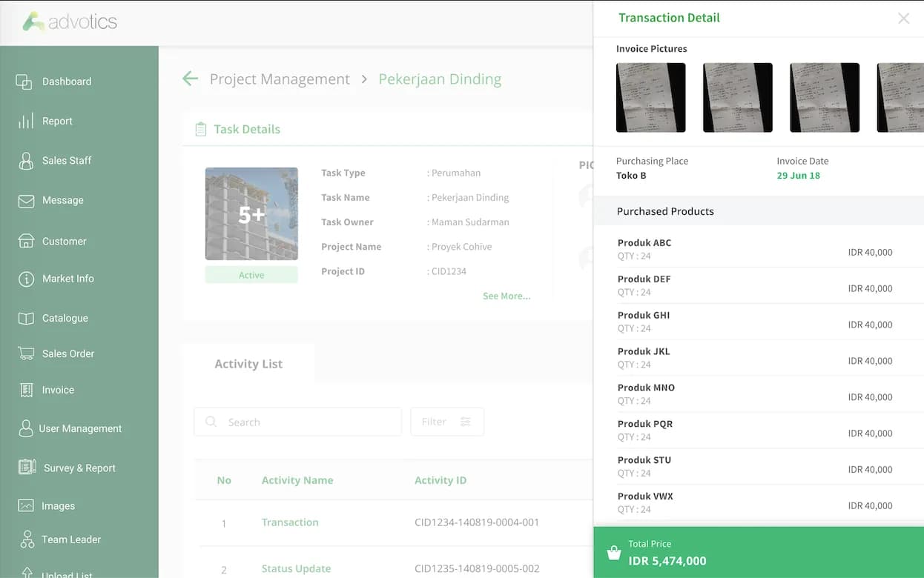Open the Sales Order cart icon

pos(26,353)
